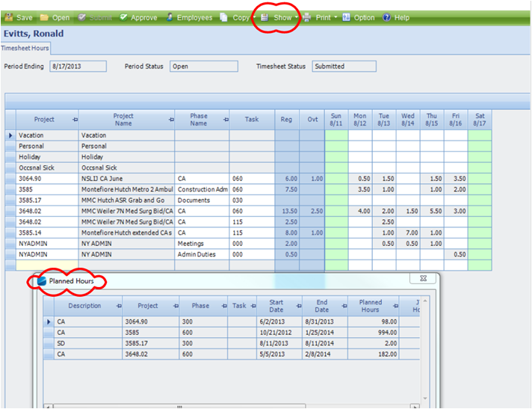Click the horizontal scrollbar thumb in Planned Hours
The height and width of the screenshot is (409, 532).
tap(179, 406)
